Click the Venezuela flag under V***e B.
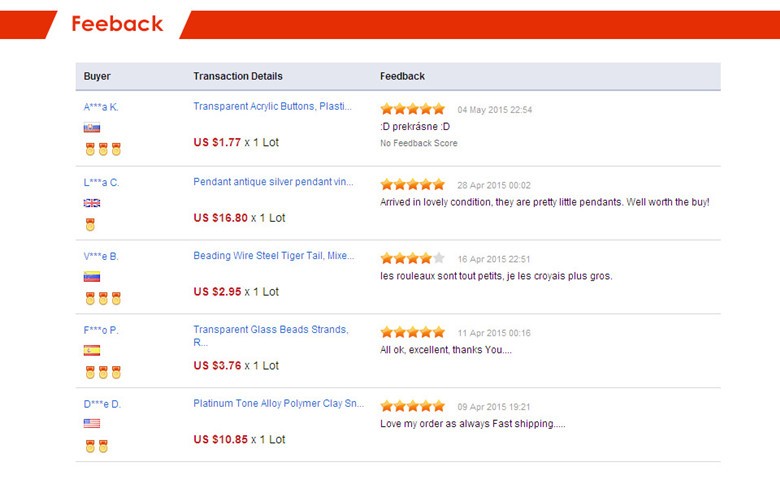Screen dimensions: 780x483 pos(92,277)
